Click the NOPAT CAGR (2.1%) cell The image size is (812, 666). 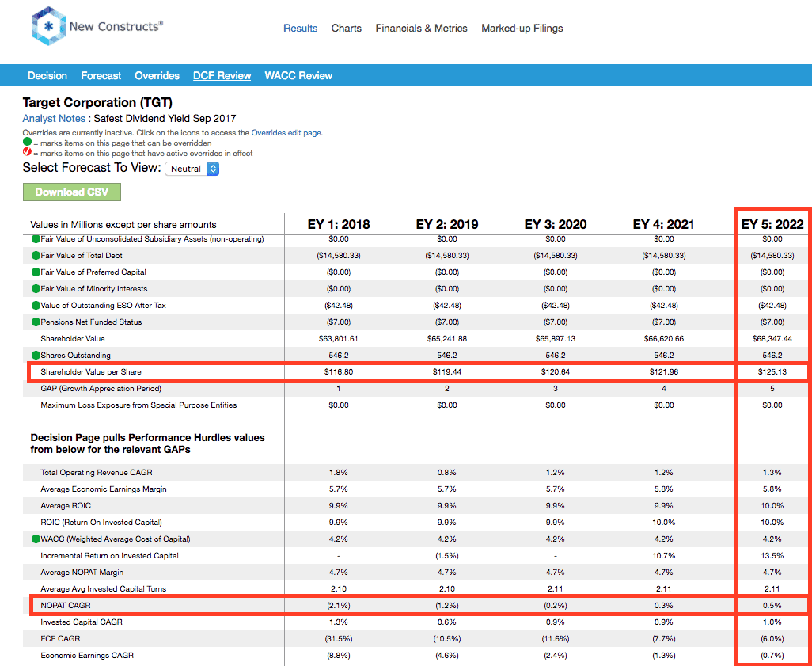(339, 605)
